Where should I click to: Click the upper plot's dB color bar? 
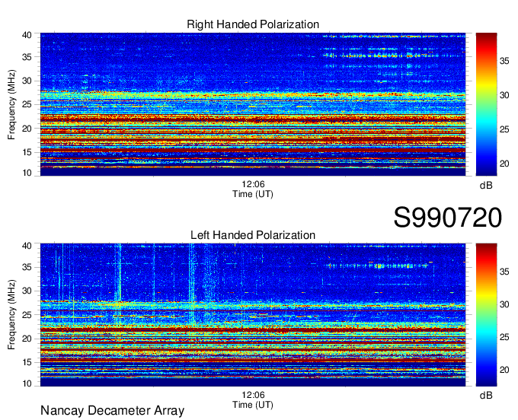[486, 104]
